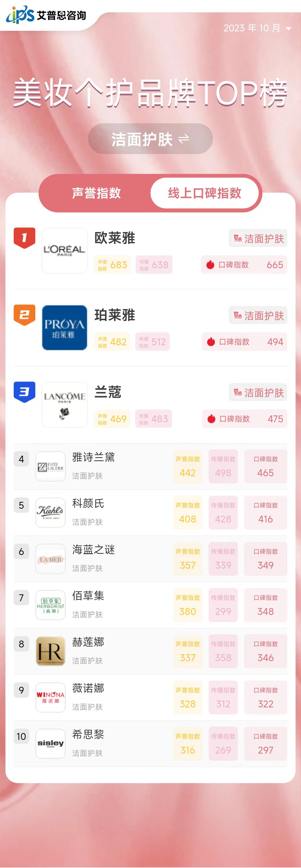Click 雅诗兰黛's 声誉指数 442 box
Viewport: 301px width, 868px height.
coord(188,466)
